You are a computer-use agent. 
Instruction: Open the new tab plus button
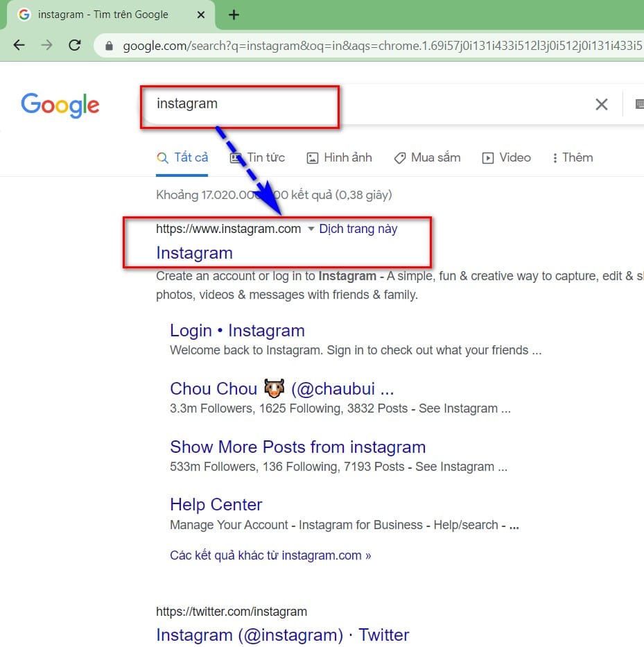(x=234, y=14)
